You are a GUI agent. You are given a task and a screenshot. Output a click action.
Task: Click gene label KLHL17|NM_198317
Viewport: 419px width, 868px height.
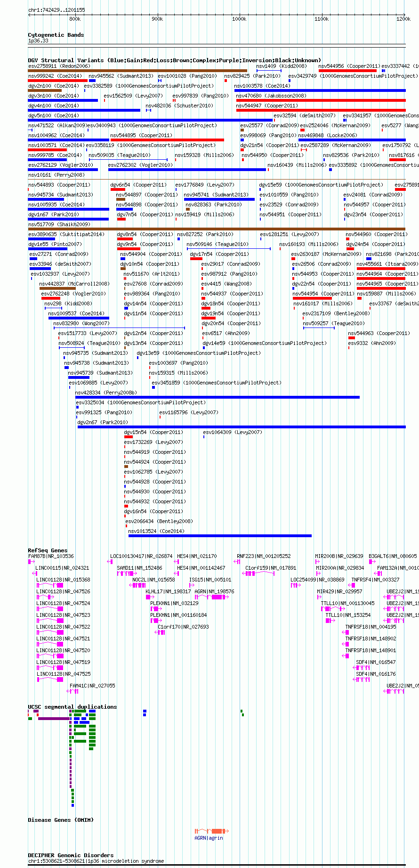(169, 591)
